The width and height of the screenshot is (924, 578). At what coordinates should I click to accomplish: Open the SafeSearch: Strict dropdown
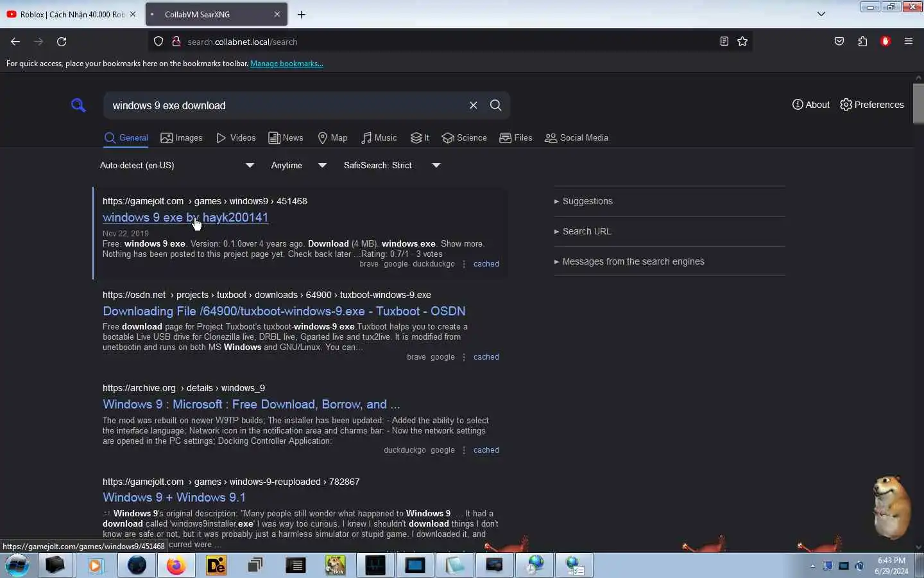click(x=392, y=166)
